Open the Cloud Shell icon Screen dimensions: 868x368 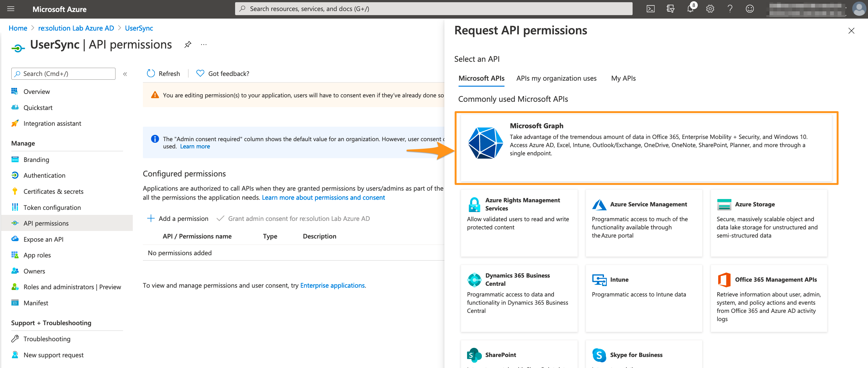click(651, 9)
